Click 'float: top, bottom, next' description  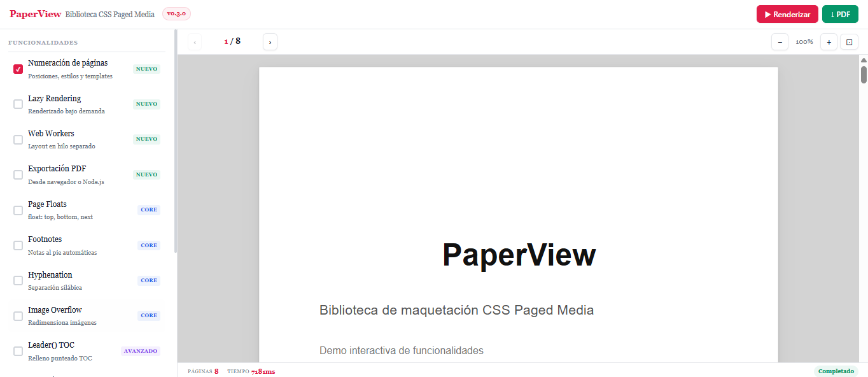(x=60, y=217)
